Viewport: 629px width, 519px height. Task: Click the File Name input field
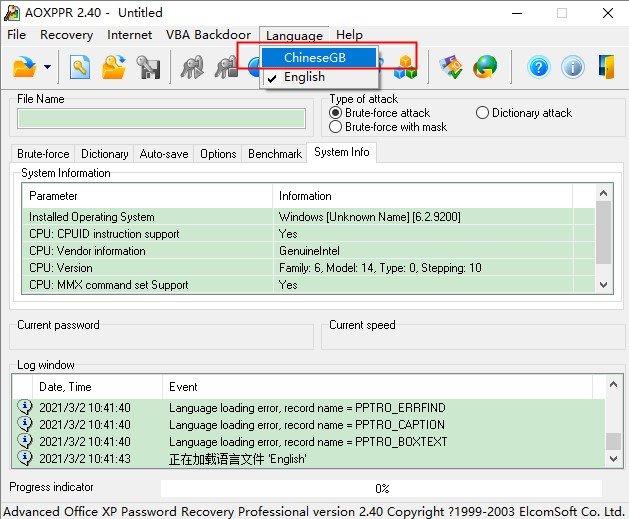(161, 118)
